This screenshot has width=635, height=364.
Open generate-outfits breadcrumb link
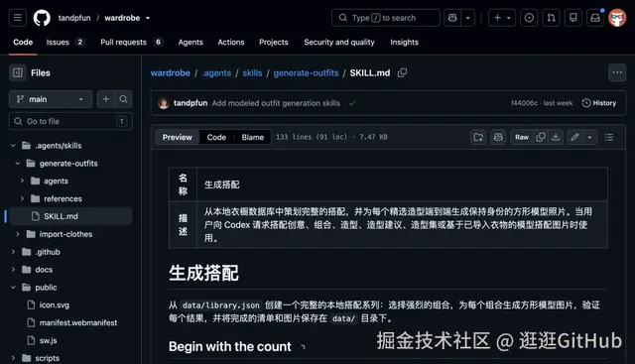tap(306, 72)
